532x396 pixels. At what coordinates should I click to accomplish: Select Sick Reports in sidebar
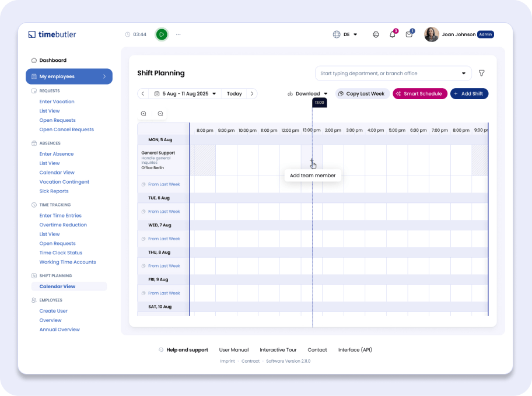pos(54,191)
